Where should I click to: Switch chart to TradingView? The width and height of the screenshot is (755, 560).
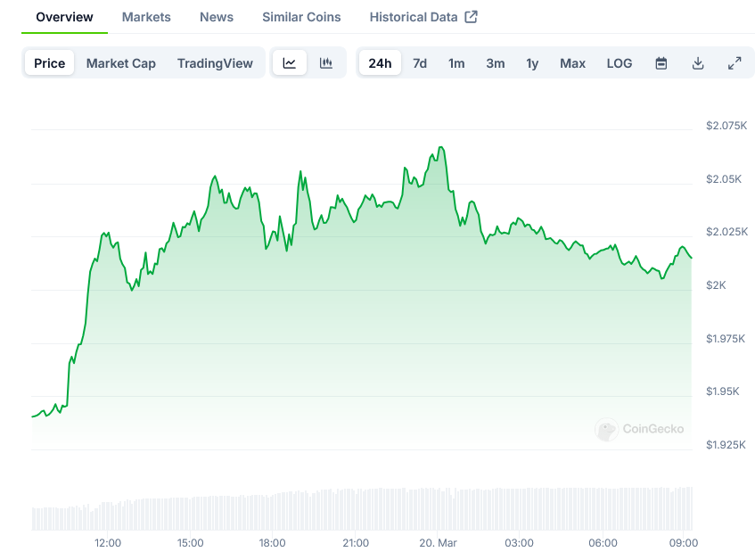215,63
